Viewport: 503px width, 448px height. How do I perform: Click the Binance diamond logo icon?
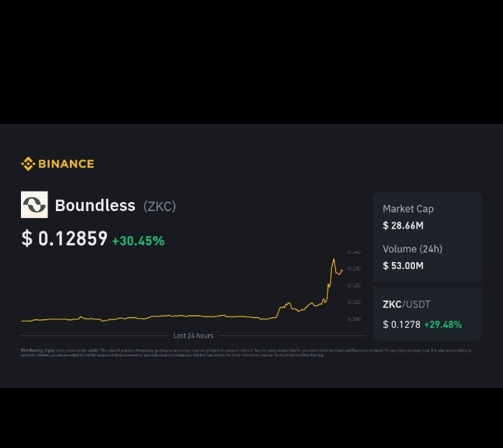(28, 164)
